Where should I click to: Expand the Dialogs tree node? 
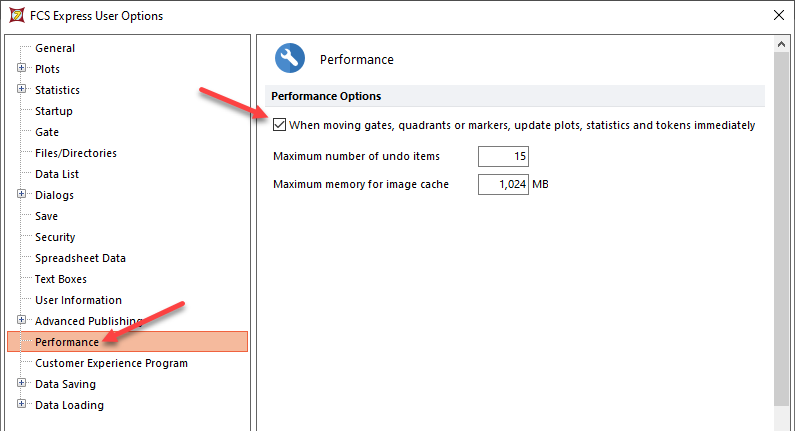click(21, 195)
